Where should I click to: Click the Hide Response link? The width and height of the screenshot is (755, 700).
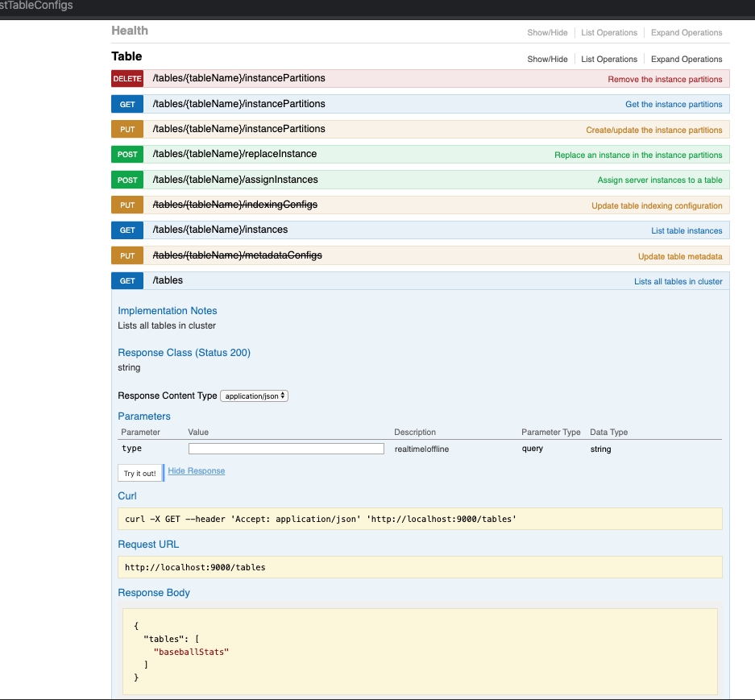(196, 471)
